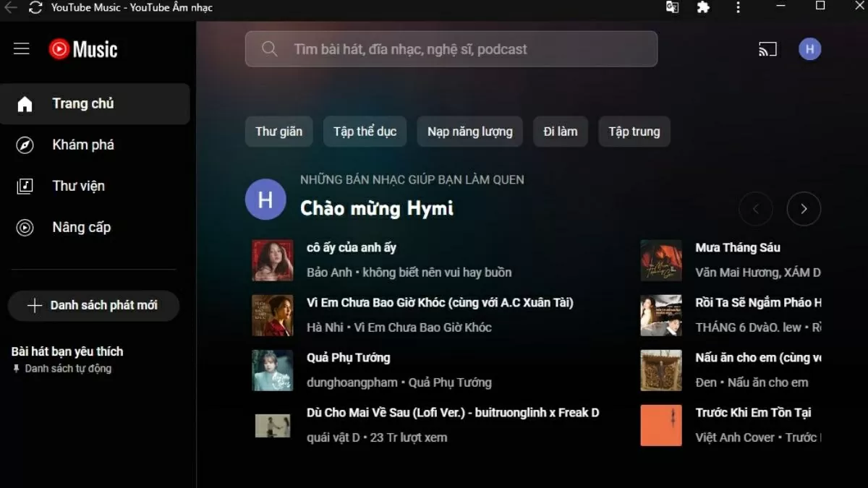Go to Trang chủ home
The image size is (868, 488).
(82, 103)
